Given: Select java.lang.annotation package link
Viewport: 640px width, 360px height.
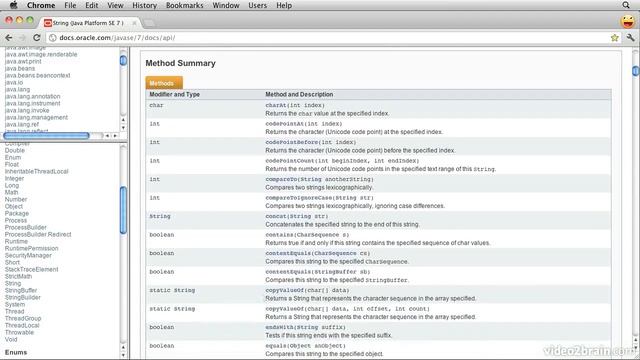Looking at the screenshot, I should pos(32,96).
